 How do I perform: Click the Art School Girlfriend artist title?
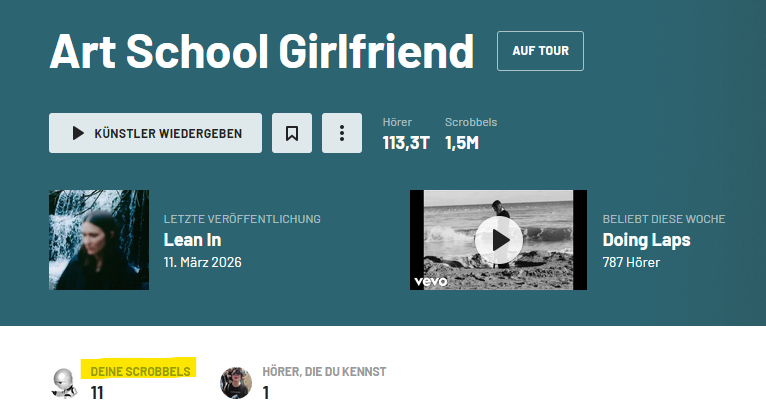[x=262, y=51]
